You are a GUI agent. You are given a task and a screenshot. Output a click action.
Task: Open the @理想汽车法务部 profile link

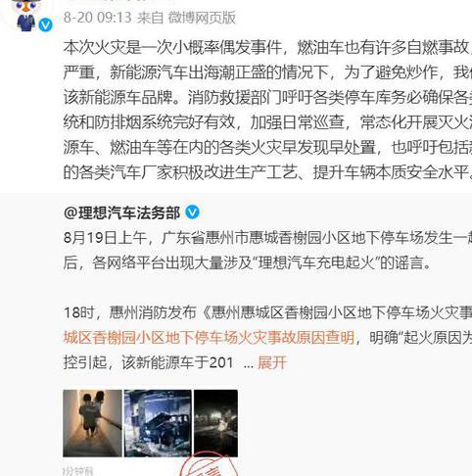click(121, 213)
